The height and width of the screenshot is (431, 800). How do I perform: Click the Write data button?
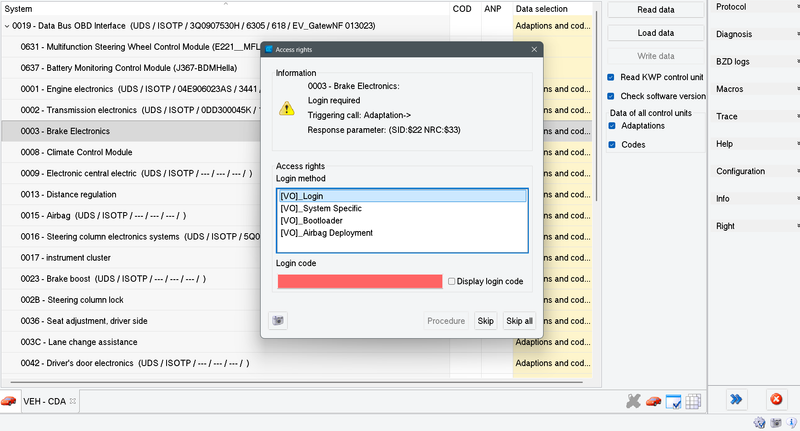point(655,56)
